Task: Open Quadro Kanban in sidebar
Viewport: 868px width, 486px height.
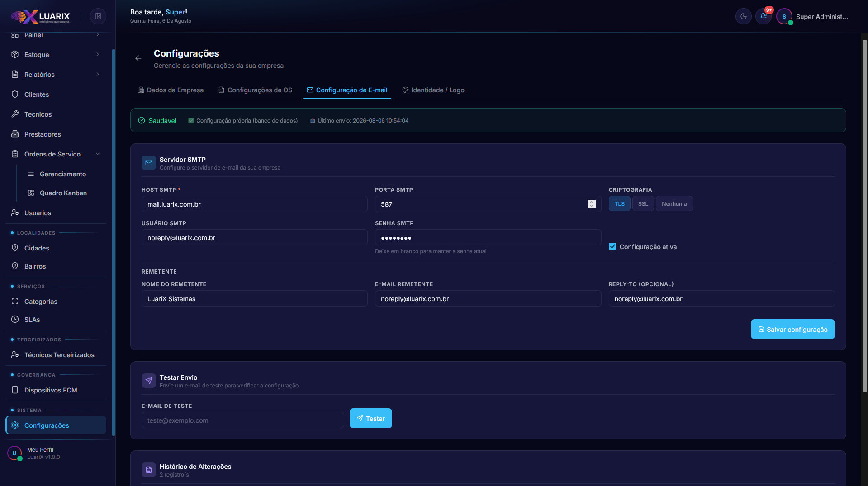Action: [x=63, y=193]
